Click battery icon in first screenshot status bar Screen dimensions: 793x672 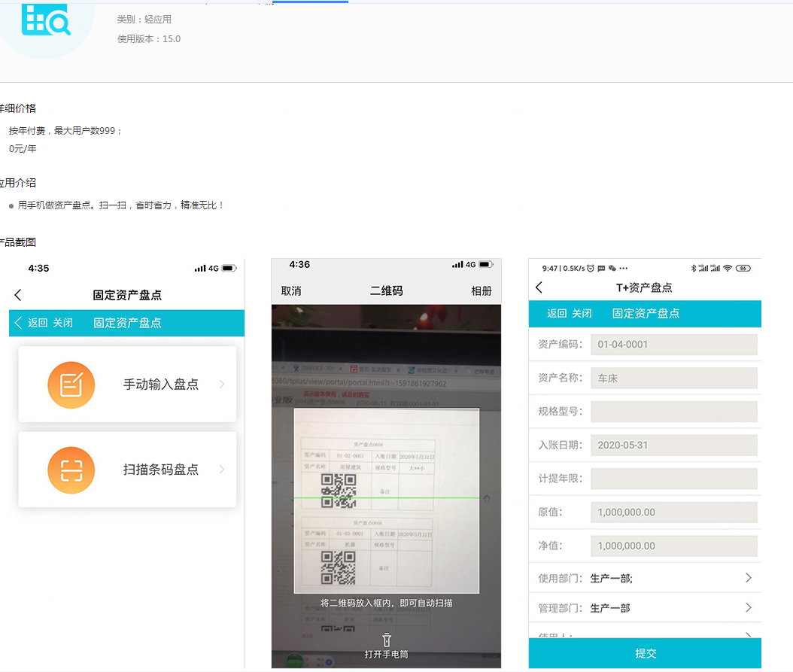(229, 268)
